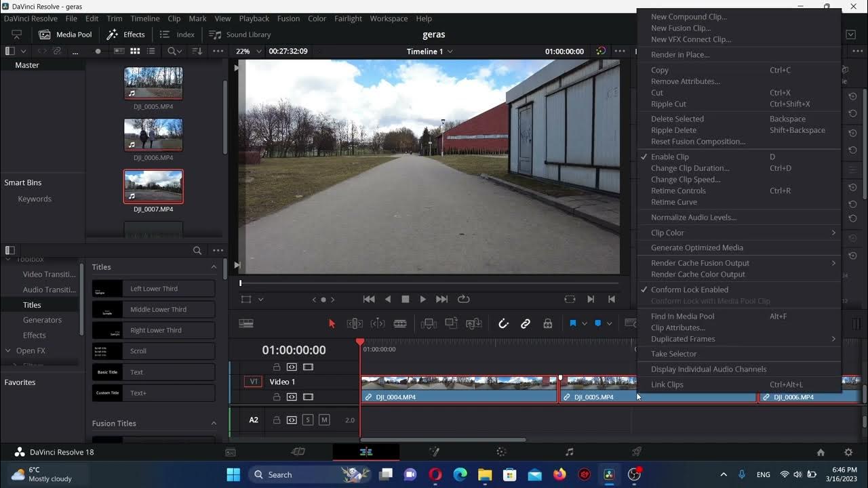Open Project Settings gear icon
The height and width of the screenshot is (488, 868).
[848, 452]
